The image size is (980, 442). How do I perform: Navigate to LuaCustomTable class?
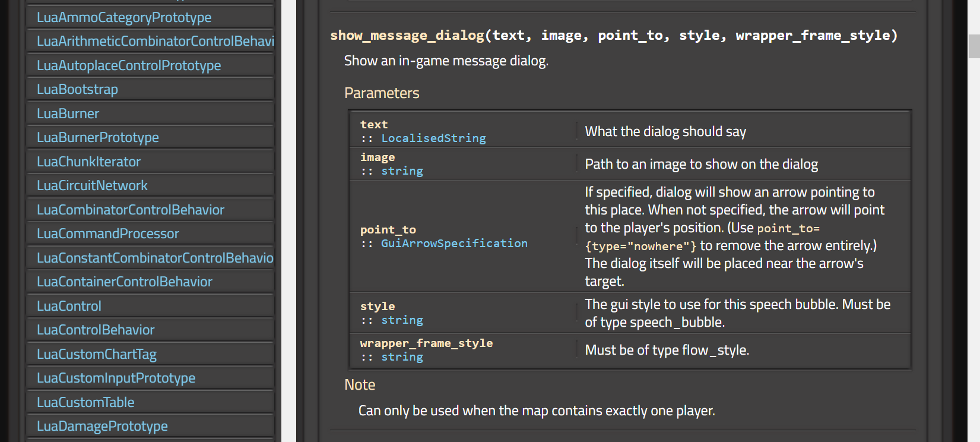(x=85, y=403)
